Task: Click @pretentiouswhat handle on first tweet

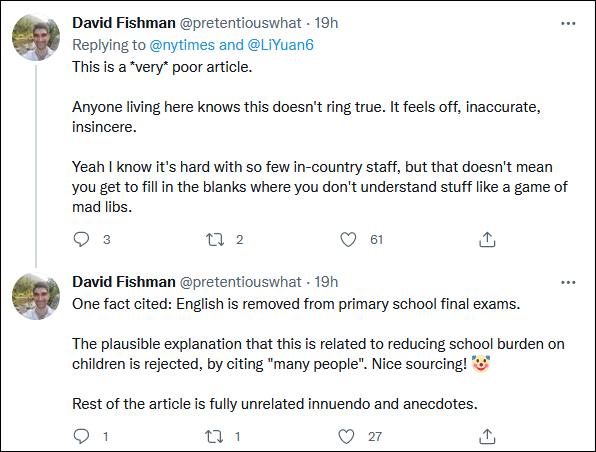Action: pyautogui.click(x=240, y=23)
